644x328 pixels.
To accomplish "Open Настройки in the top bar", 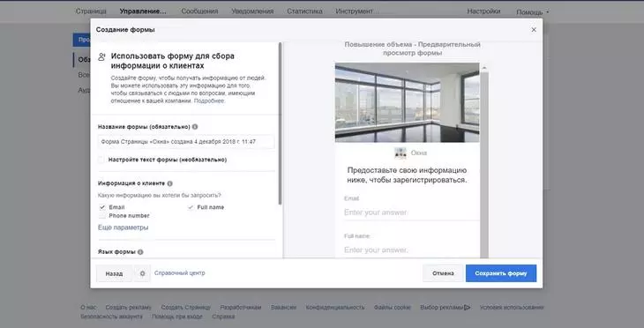I will (x=483, y=11).
